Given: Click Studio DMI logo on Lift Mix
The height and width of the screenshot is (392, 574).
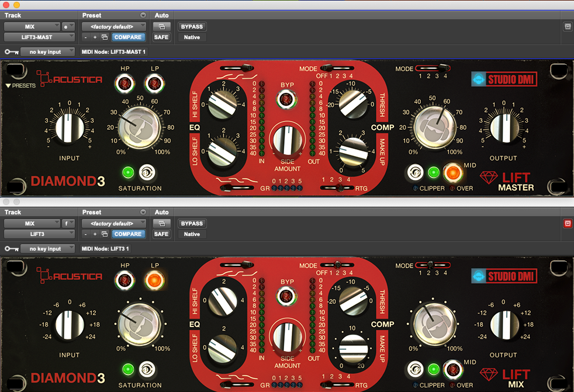Looking at the screenshot, I should click(504, 276).
